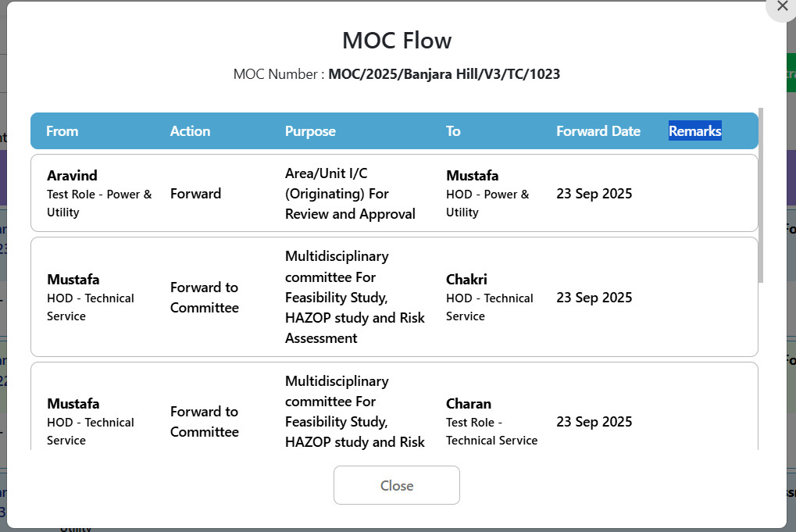
Task: Click the Forward action in Aravind's row
Action: point(195,194)
